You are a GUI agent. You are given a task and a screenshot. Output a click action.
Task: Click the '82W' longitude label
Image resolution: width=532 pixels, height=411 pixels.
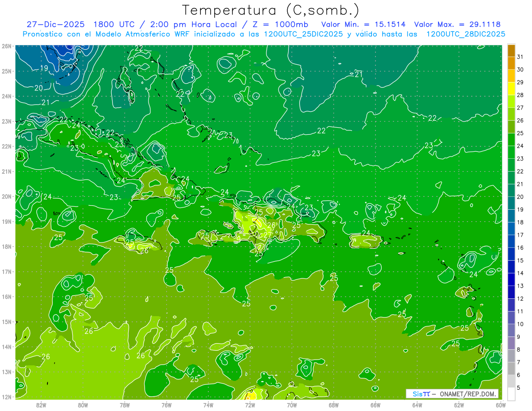tap(41, 405)
